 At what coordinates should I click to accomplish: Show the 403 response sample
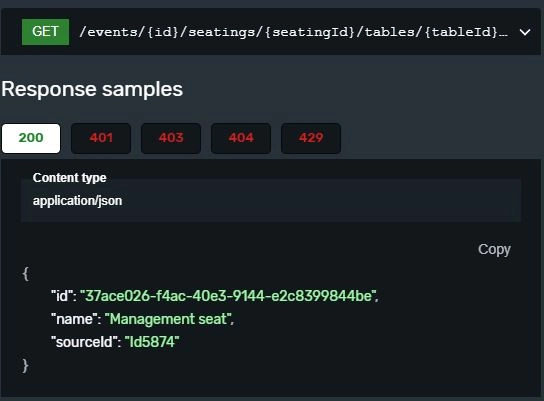[171, 138]
